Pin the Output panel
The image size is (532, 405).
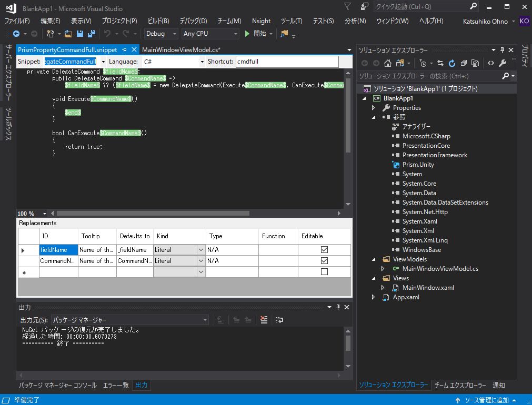338,307
